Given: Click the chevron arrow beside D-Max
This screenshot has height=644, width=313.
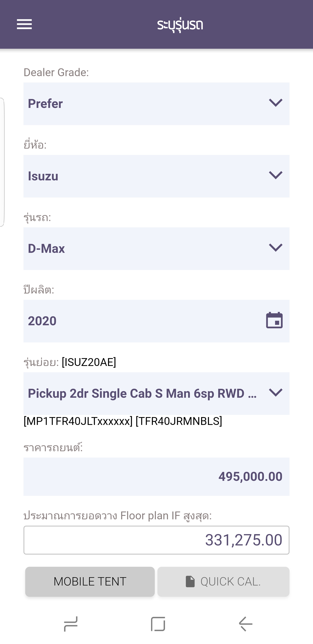Looking at the screenshot, I should coord(276,248).
